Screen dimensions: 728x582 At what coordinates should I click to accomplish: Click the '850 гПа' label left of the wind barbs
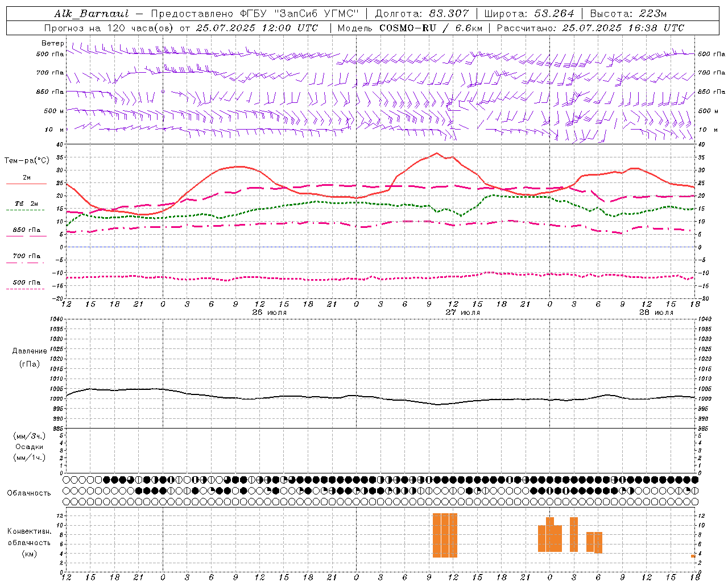coord(50,92)
